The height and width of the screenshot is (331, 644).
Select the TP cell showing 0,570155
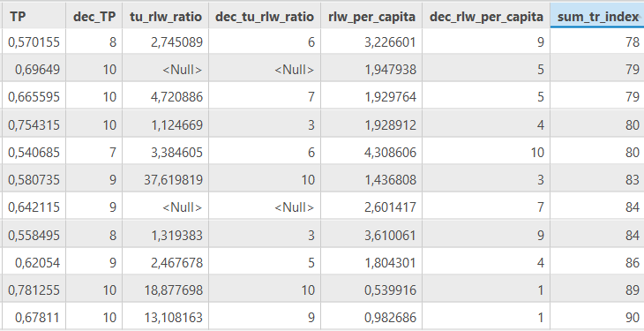pyautogui.click(x=34, y=42)
